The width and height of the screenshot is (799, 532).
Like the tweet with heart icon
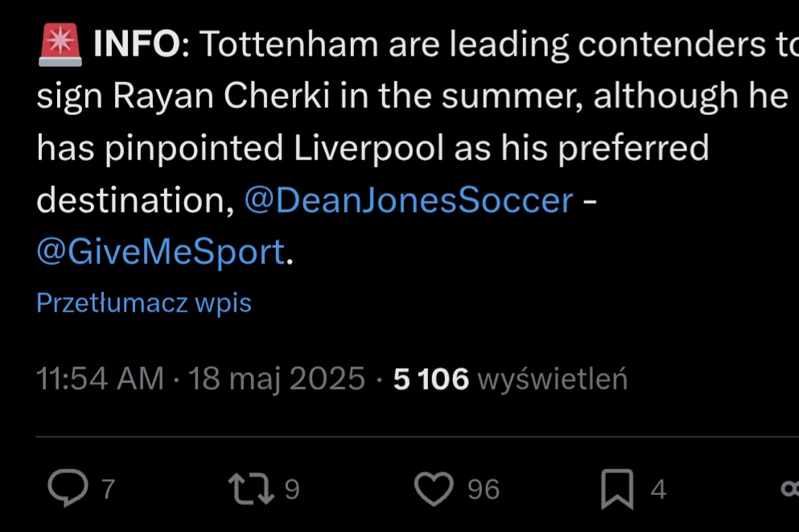click(435, 489)
